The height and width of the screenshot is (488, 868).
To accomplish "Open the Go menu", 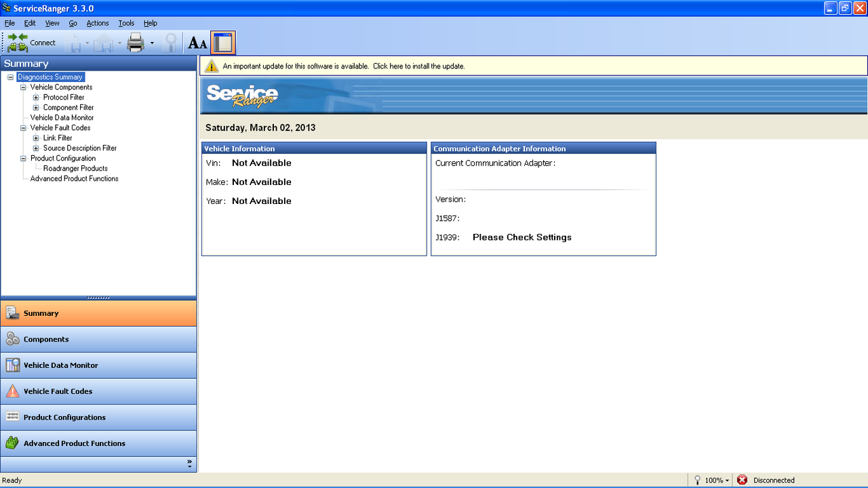I will coord(73,23).
